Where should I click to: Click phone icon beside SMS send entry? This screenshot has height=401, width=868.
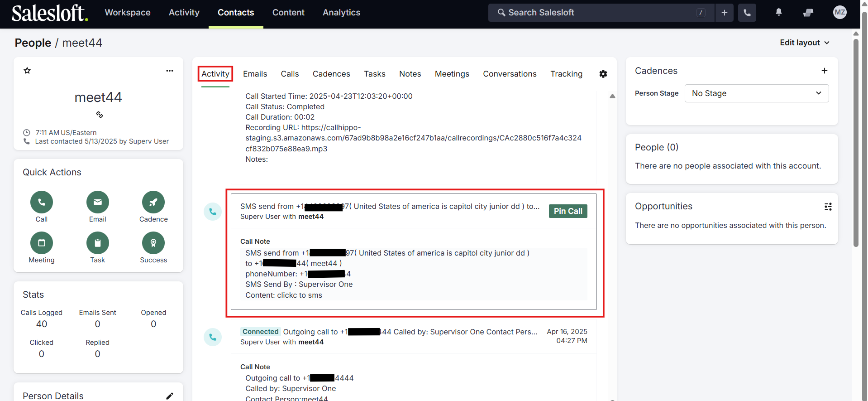213,212
